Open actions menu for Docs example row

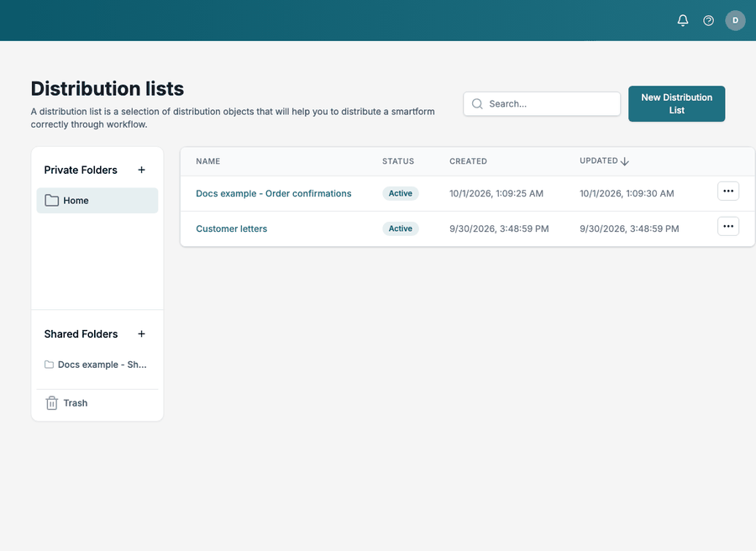pyautogui.click(x=728, y=191)
